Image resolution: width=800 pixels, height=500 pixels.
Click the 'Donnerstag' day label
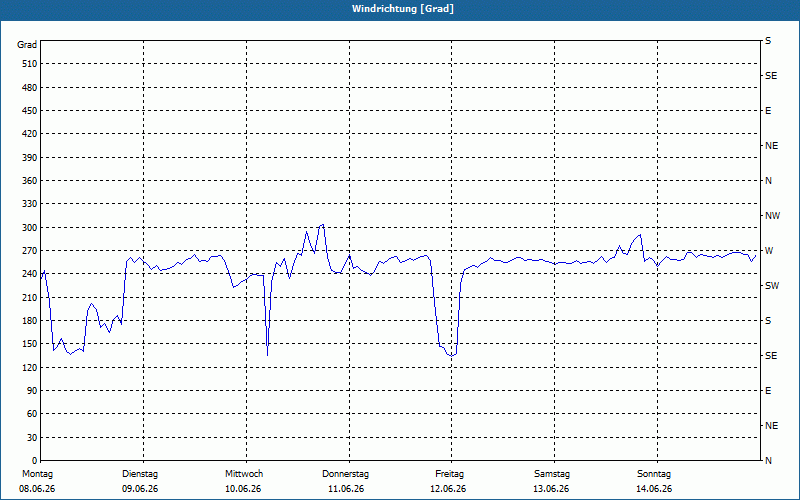click(345, 474)
